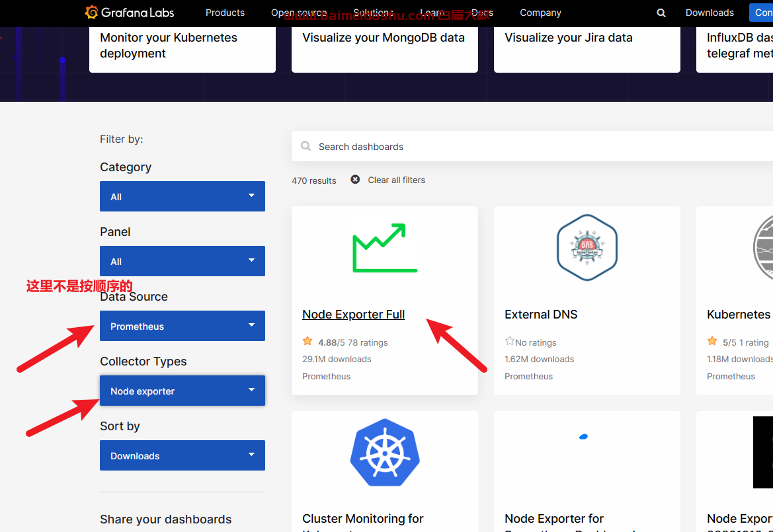Viewport: 773px width, 532px height.
Task: Click the No ratings text on External DNS
Action: (x=536, y=342)
